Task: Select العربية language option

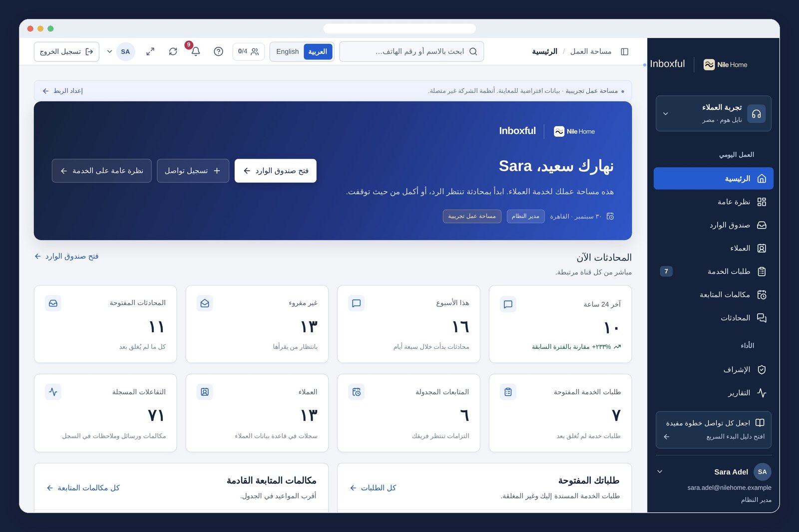Action: tap(318, 51)
